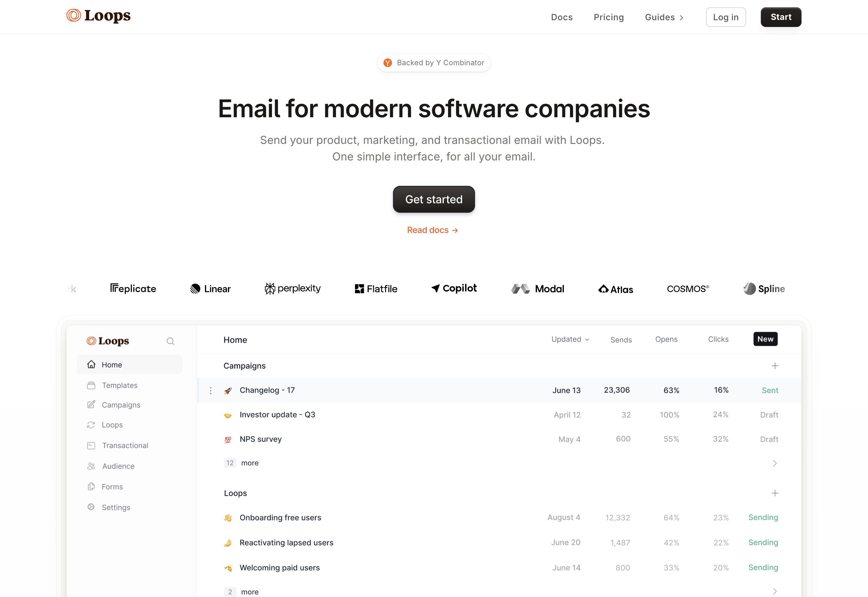Open search with the magnifier icon
868x597 pixels.
(170, 341)
